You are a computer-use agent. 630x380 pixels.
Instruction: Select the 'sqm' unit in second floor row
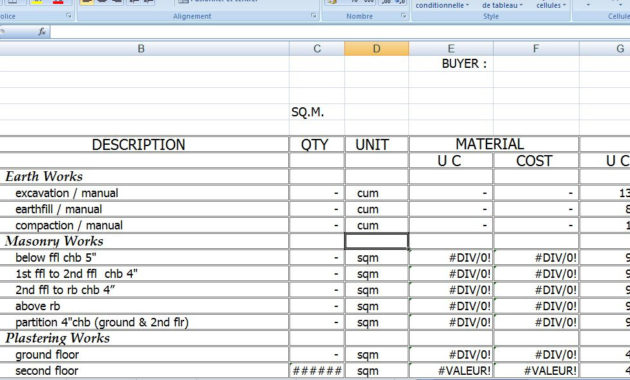point(376,370)
